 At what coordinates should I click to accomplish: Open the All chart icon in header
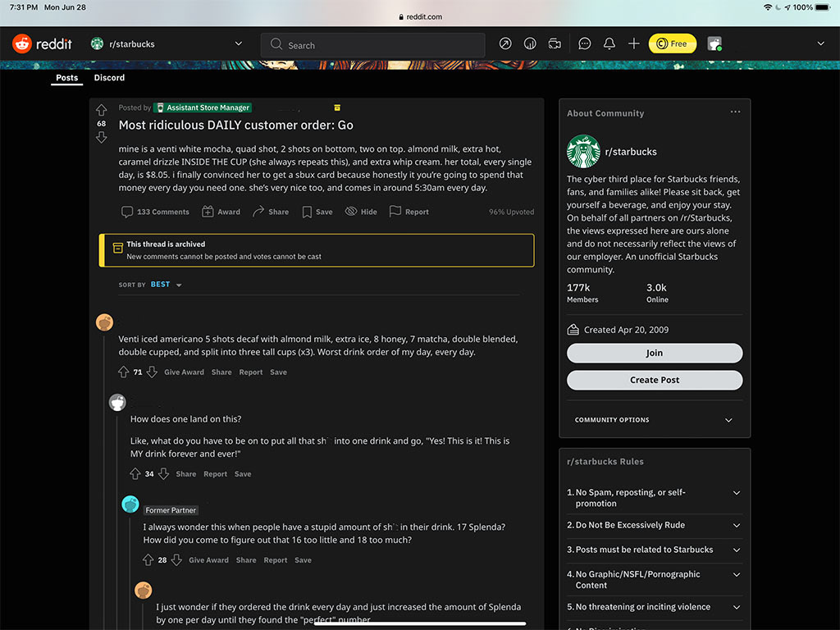pyautogui.click(x=530, y=44)
